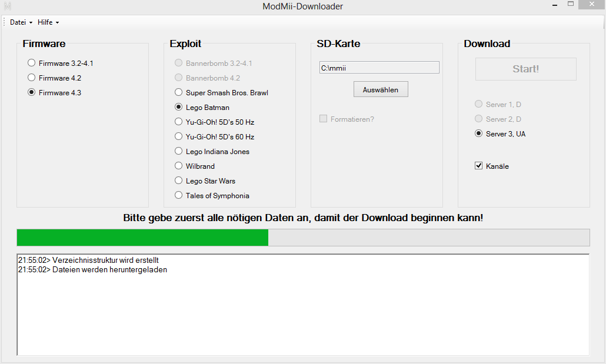Select Server 3, UA radio button

point(479,133)
